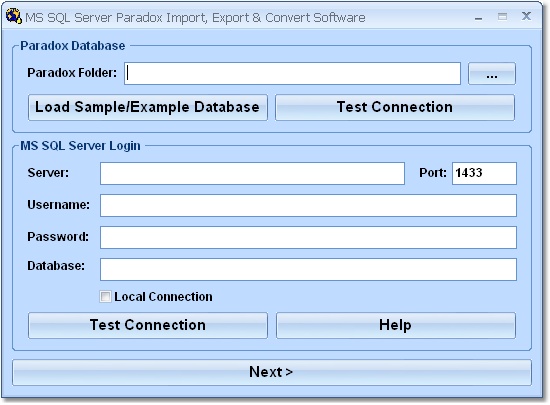Focus the Database name field

pos(308,269)
